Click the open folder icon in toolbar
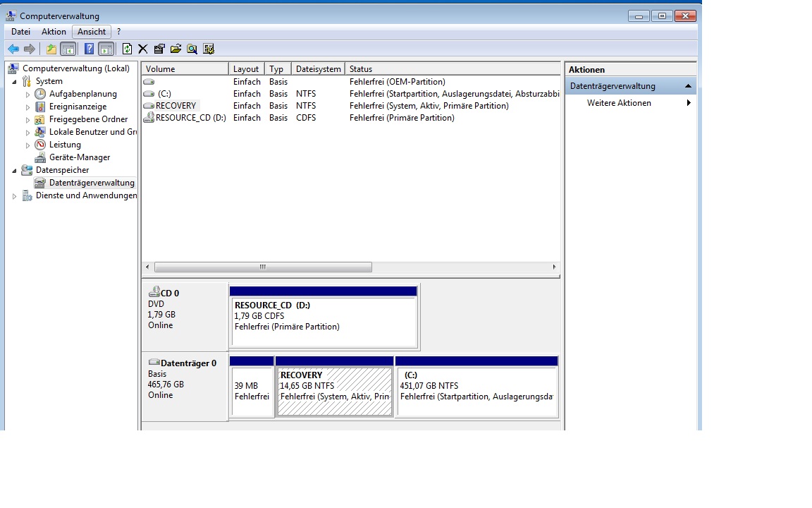 tap(176, 49)
